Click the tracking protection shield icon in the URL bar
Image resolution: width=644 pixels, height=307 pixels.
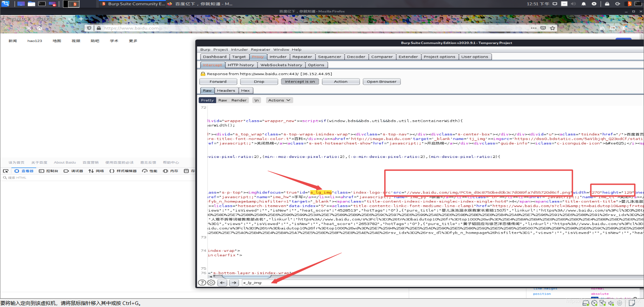click(89, 28)
